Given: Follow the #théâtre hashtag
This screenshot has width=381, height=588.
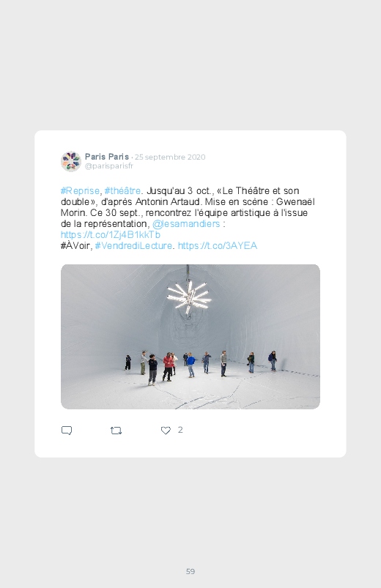Looking at the screenshot, I should [x=122, y=191].
